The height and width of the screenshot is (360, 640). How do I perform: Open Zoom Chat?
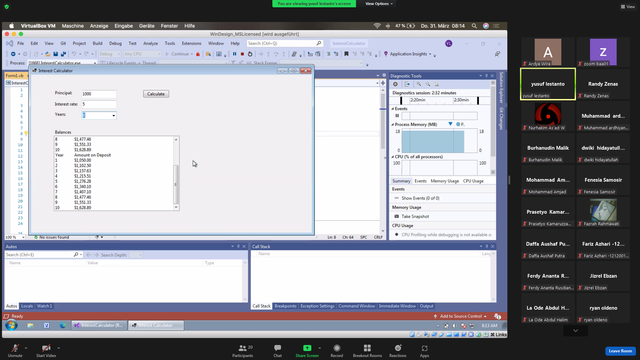click(x=278, y=350)
